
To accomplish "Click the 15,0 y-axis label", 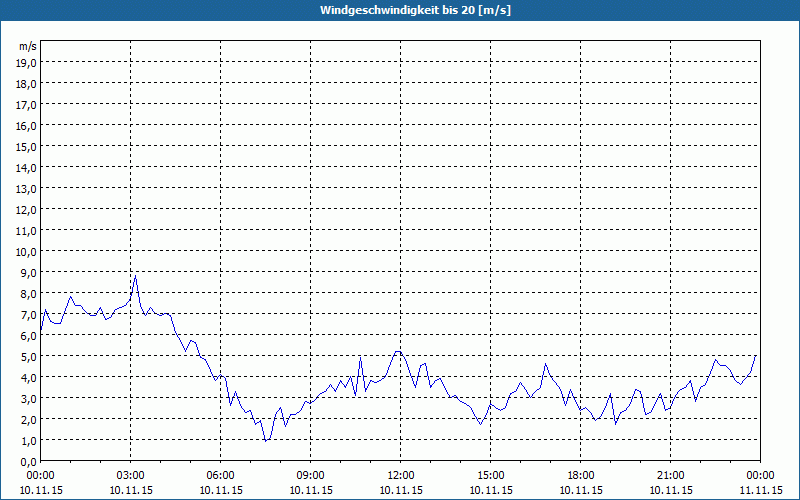I will tap(27, 147).
